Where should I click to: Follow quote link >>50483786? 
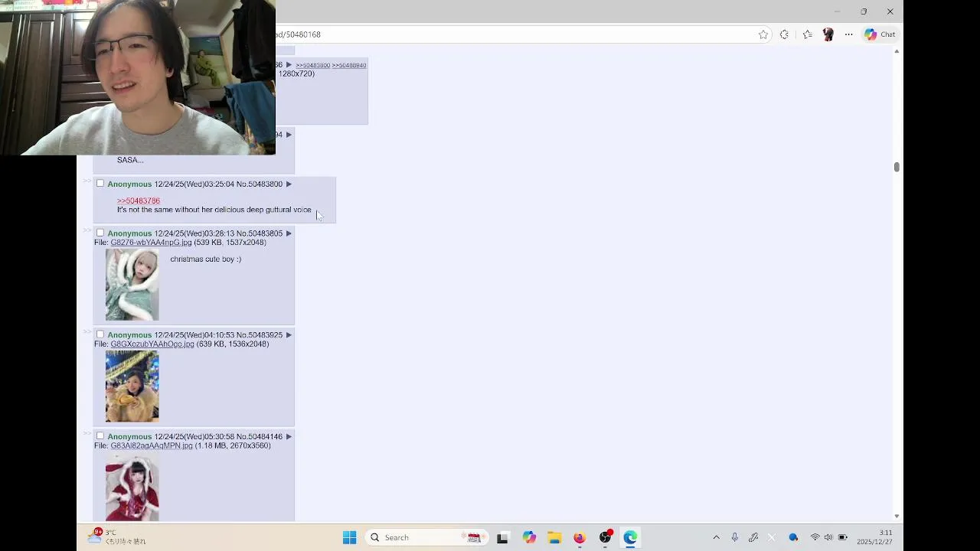click(139, 201)
